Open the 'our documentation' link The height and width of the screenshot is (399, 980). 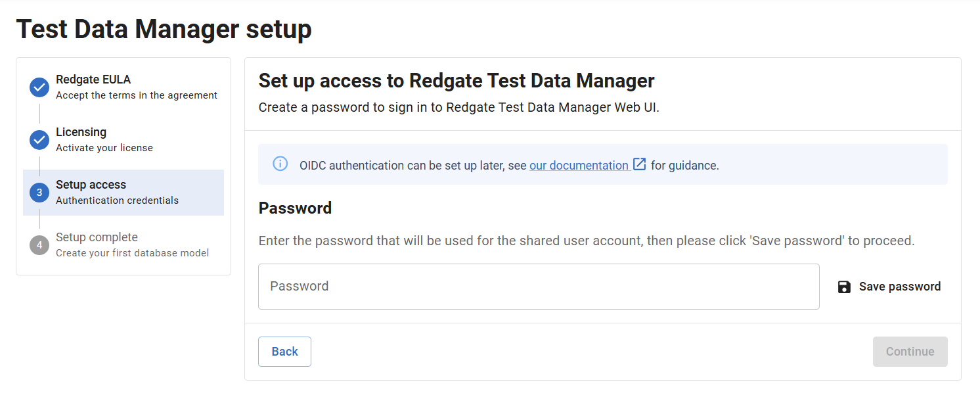coord(579,166)
